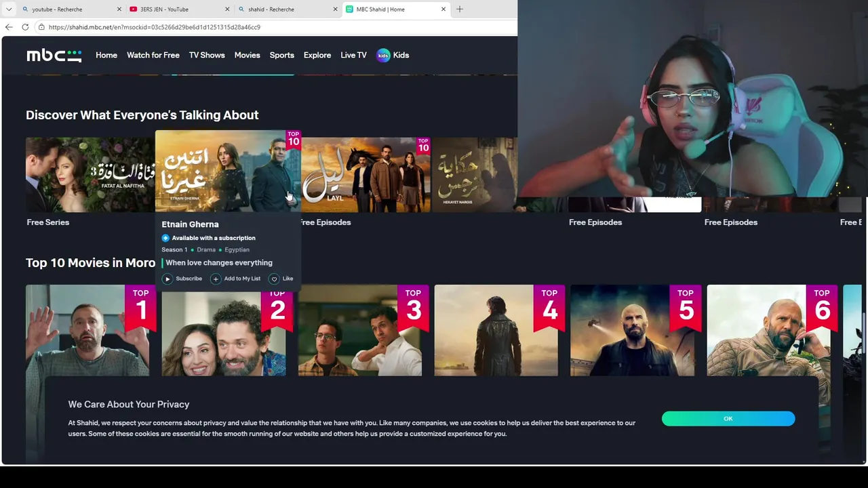Click Discover What Everyone's Talking About heading
The width and height of the screenshot is (868, 488).
(x=142, y=115)
